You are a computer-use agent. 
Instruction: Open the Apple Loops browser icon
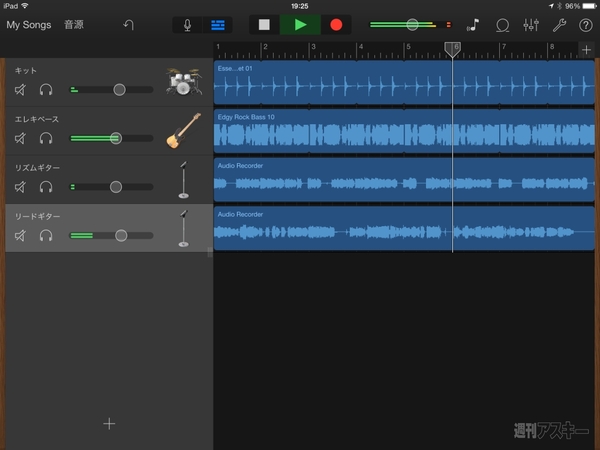(x=502, y=24)
